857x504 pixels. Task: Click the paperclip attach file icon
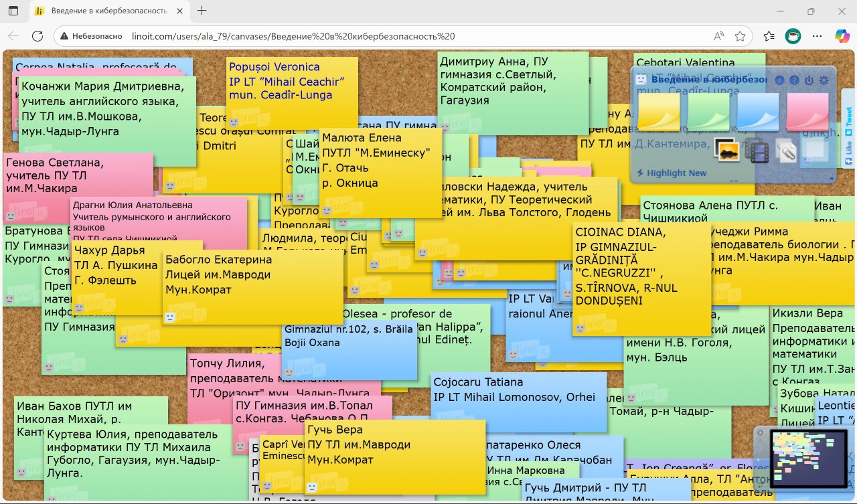click(x=787, y=151)
